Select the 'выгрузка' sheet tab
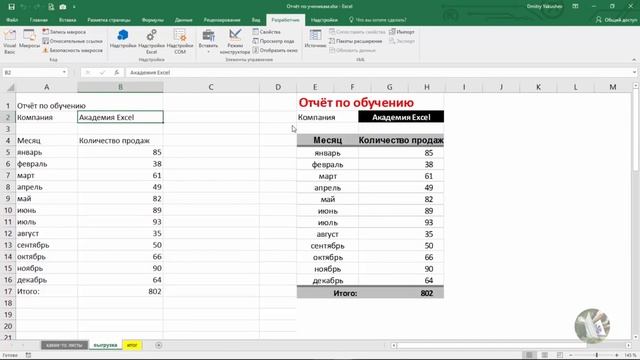The width and height of the screenshot is (640, 360). pos(105,345)
